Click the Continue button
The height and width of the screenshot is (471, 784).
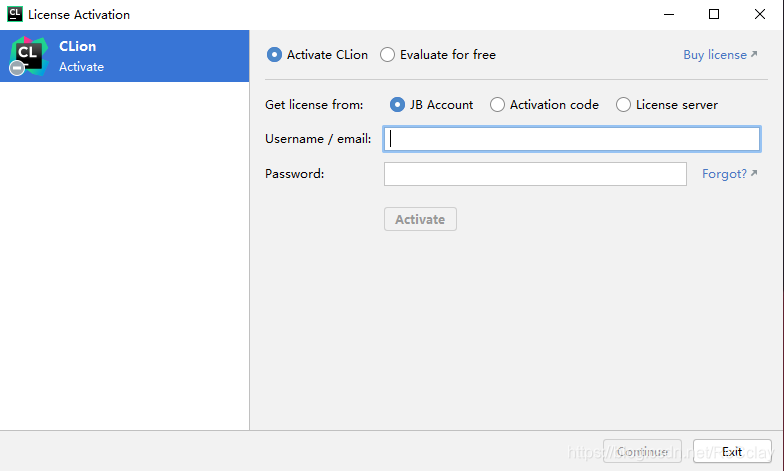(x=642, y=452)
